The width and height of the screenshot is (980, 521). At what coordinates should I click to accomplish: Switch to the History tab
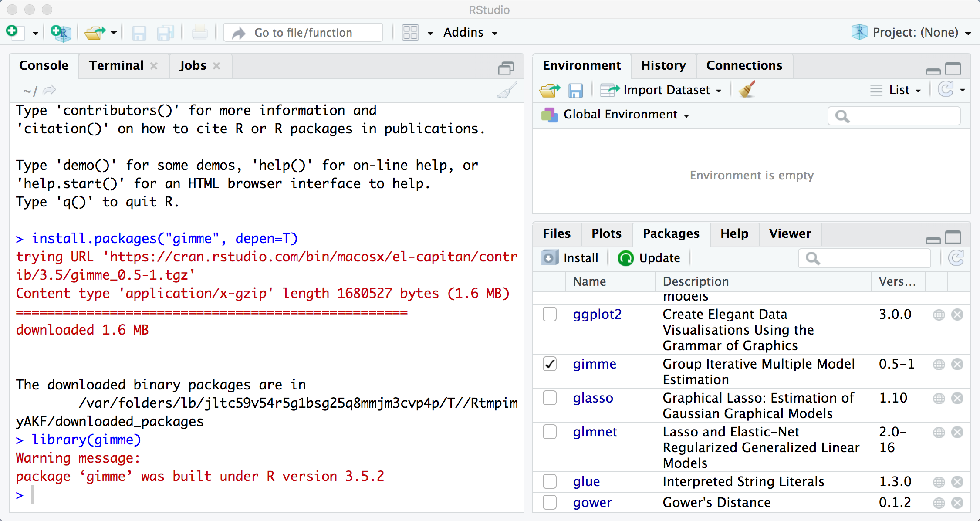(663, 66)
